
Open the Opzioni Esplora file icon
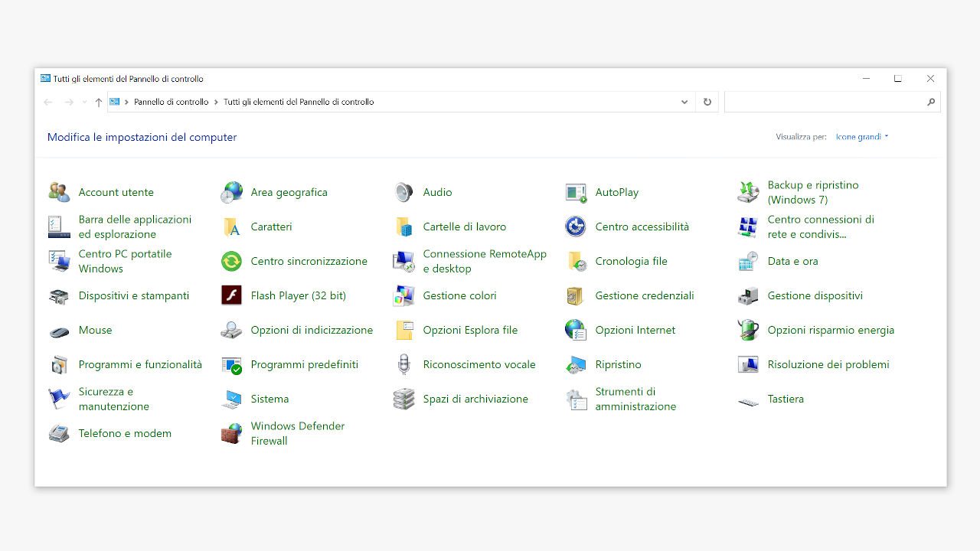click(403, 330)
